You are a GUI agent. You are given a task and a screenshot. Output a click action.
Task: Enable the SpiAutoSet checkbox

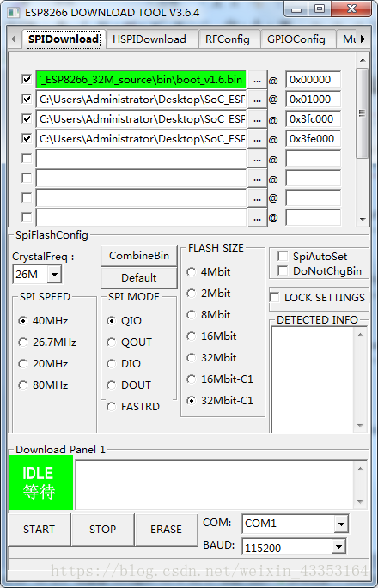coord(283,256)
